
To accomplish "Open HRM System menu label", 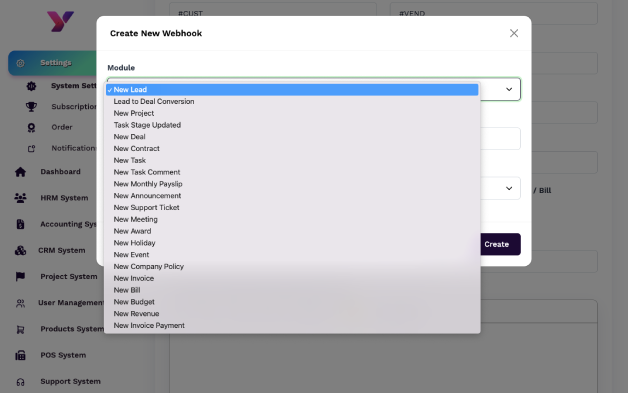I will point(64,198).
